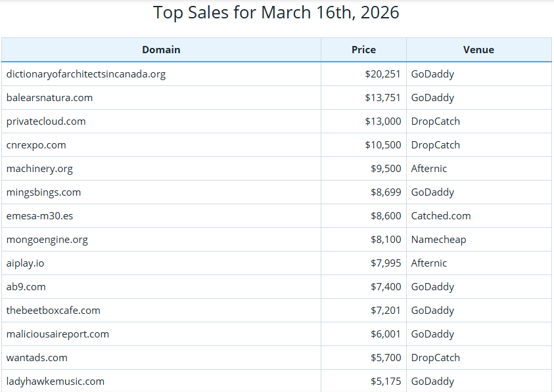Click the ab9.com domain entry
The height and width of the screenshot is (392, 554).
(25, 286)
